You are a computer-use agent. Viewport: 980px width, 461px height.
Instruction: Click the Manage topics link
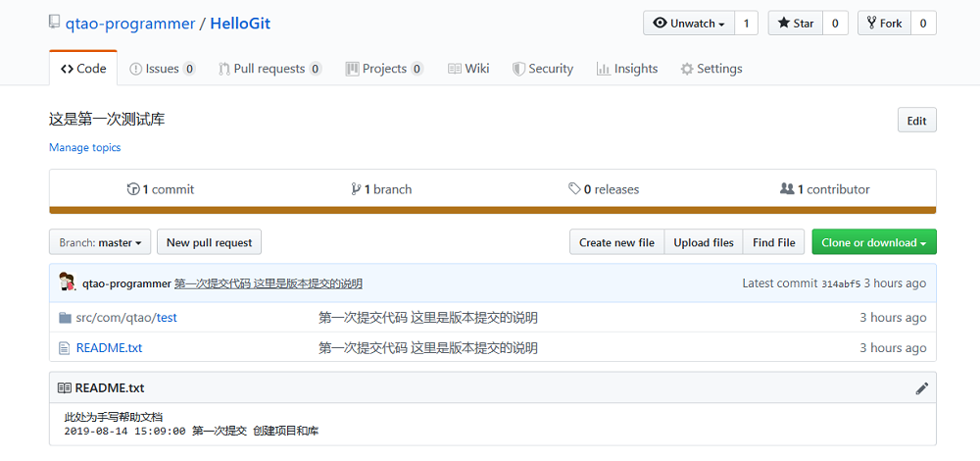pyautogui.click(x=85, y=148)
